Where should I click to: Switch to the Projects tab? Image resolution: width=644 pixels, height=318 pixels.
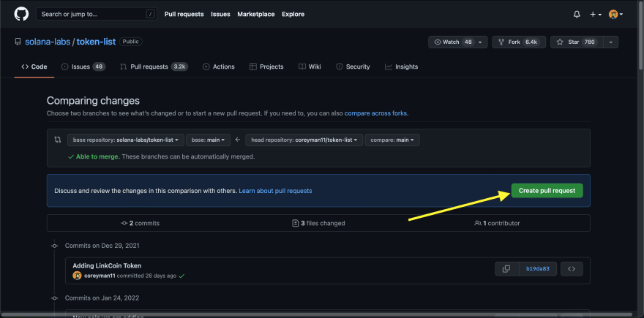click(266, 67)
